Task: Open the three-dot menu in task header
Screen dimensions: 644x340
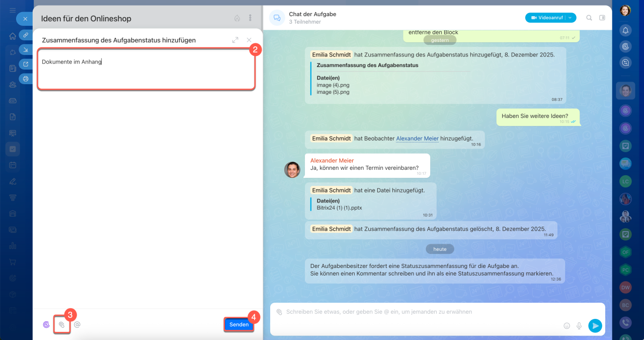Action: pos(251,18)
